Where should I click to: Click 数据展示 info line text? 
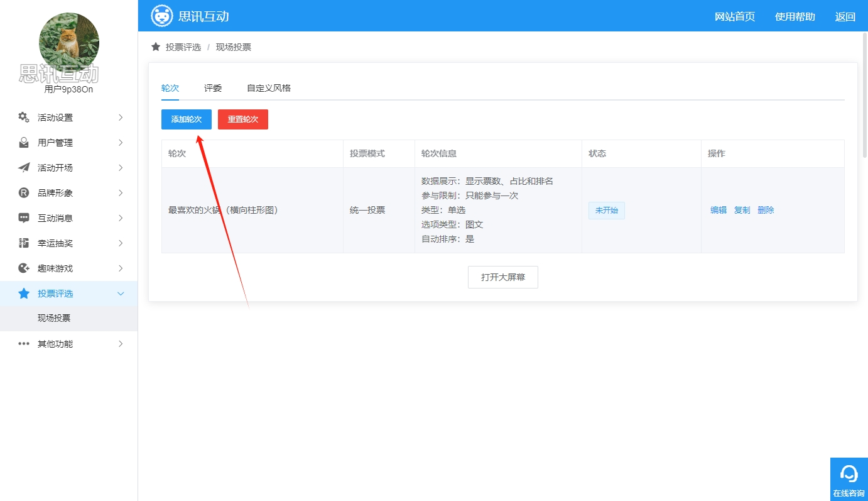click(x=487, y=181)
